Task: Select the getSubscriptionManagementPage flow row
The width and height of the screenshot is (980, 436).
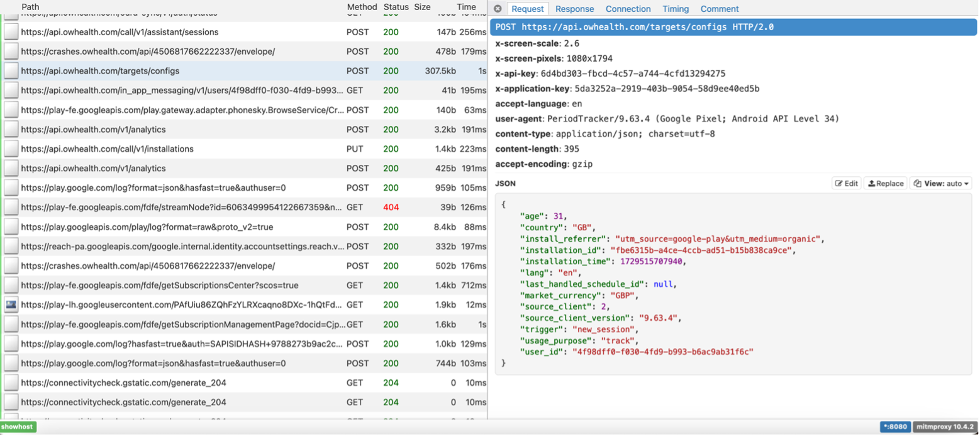Action: 182,325
